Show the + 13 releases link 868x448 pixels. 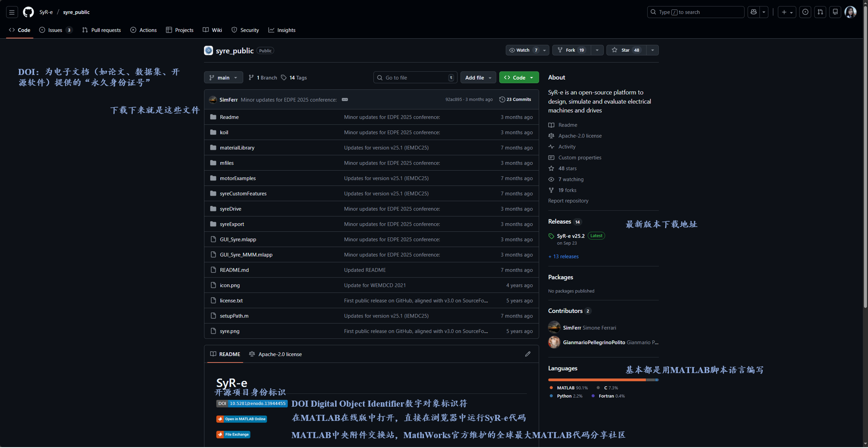pyautogui.click(x=564, y=257)
